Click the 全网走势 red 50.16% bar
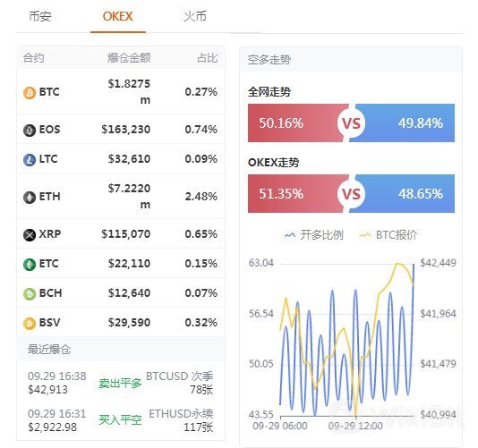The image size is (478, 448). tap(297, 123)
